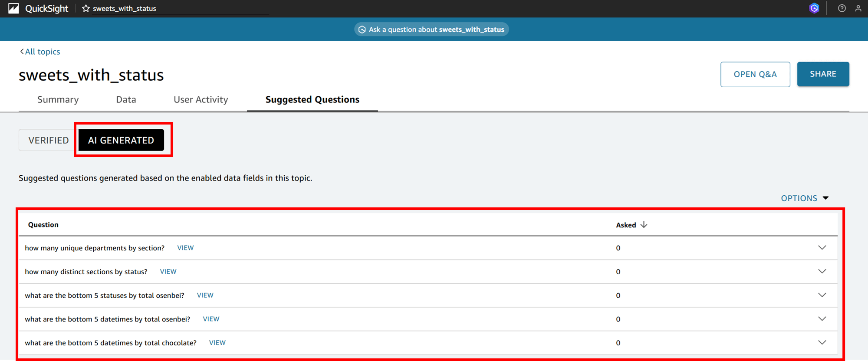
Task: Click 'how many distinct sections by status?' text
Action: click(86, 272)
